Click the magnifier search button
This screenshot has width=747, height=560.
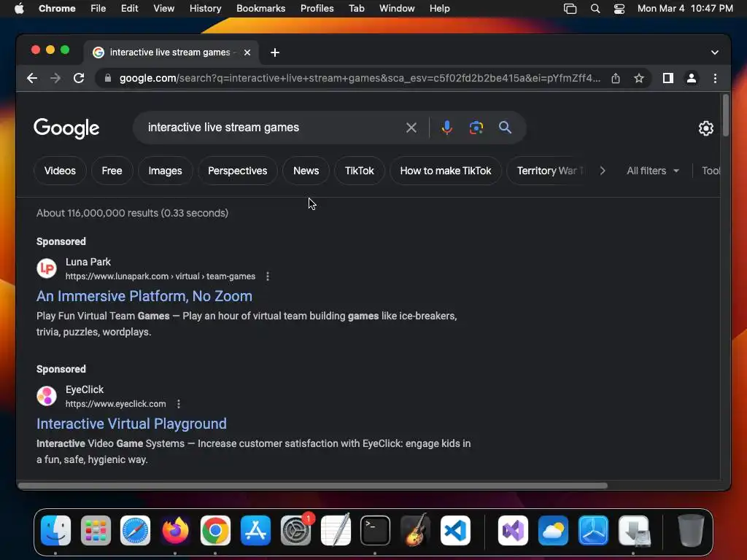505,128
